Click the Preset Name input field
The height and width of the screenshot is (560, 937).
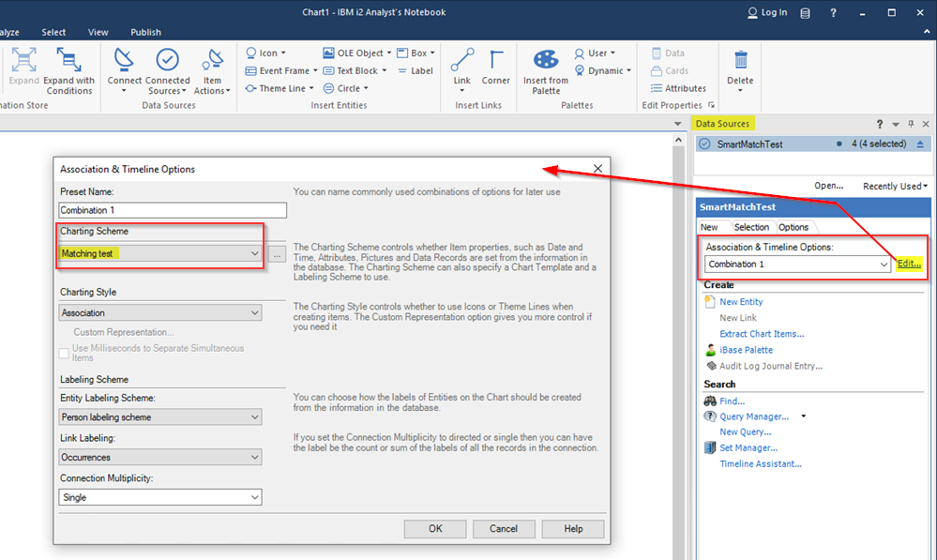coord(172,209)
